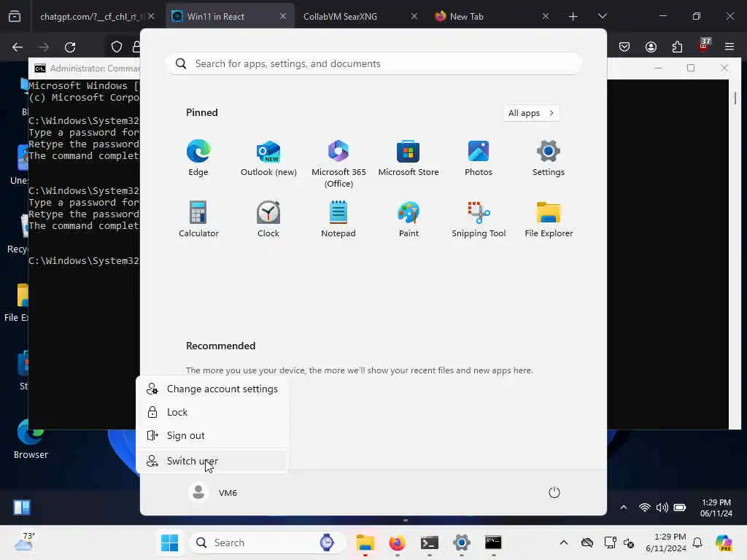Open the Firefox hamburger application menu

coord(729,47)
